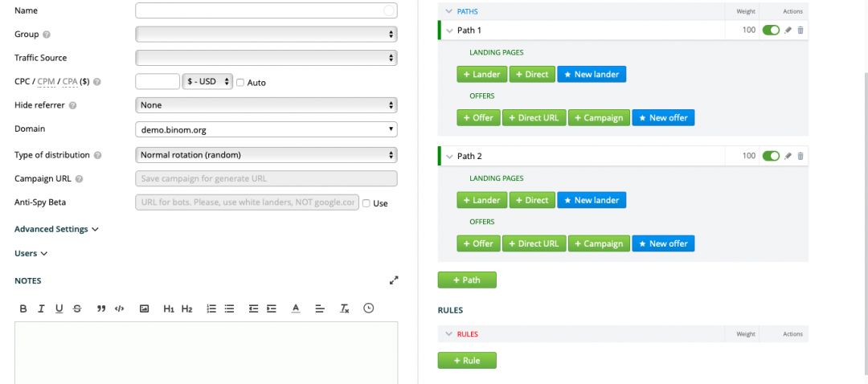Insert a numbered list in Notes

tap(211, 308)
